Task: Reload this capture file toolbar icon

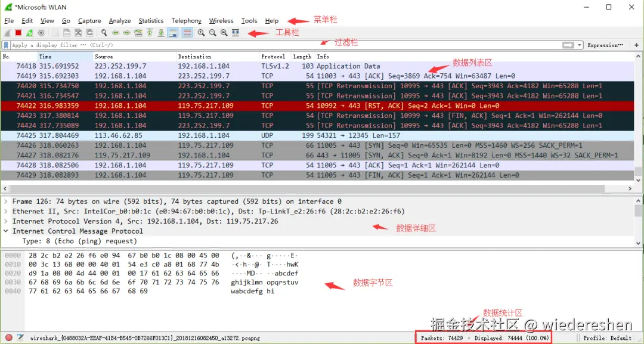Action: click(89, 33)
